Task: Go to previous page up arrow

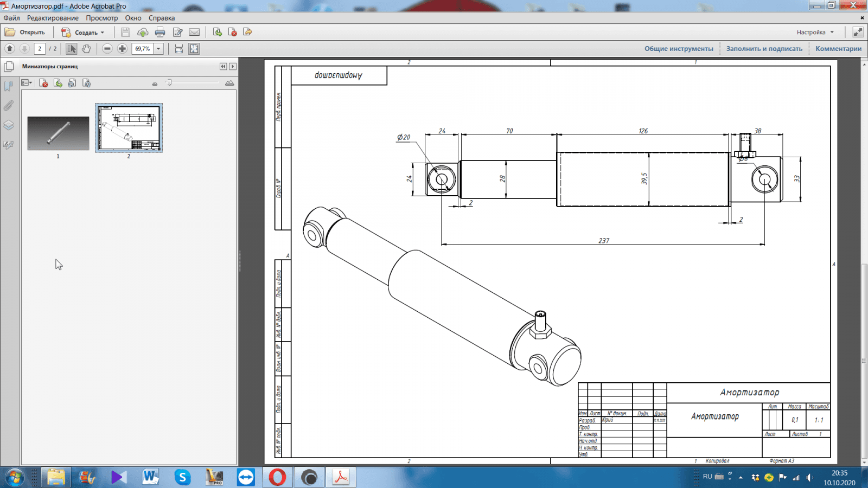Action: pyautogui.click(x=10, y=49)
